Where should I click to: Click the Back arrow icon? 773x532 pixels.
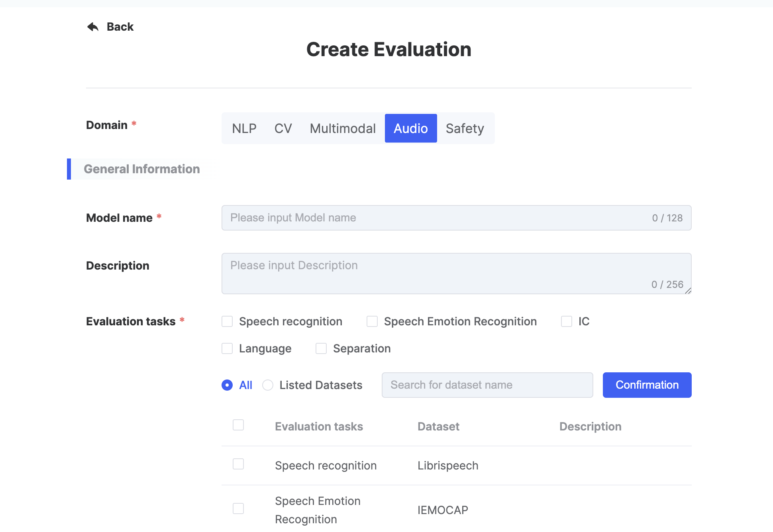coord(93,27)
